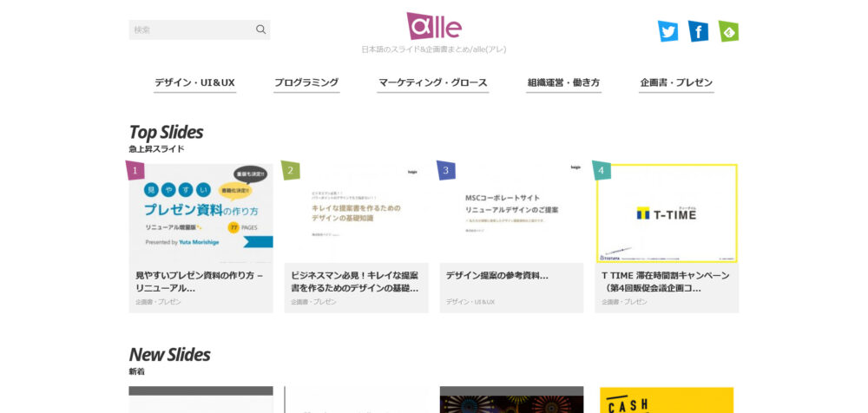
Task: Open the 見やすいプレゼン資料の作り方 thumbnail
Action: click(201, 213)
